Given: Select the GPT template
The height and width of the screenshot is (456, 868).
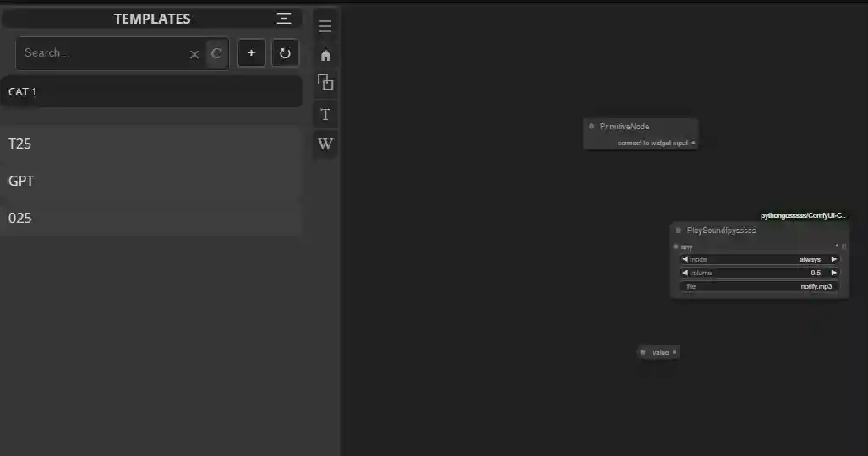Looking at the screenshot, I should 150,181.
